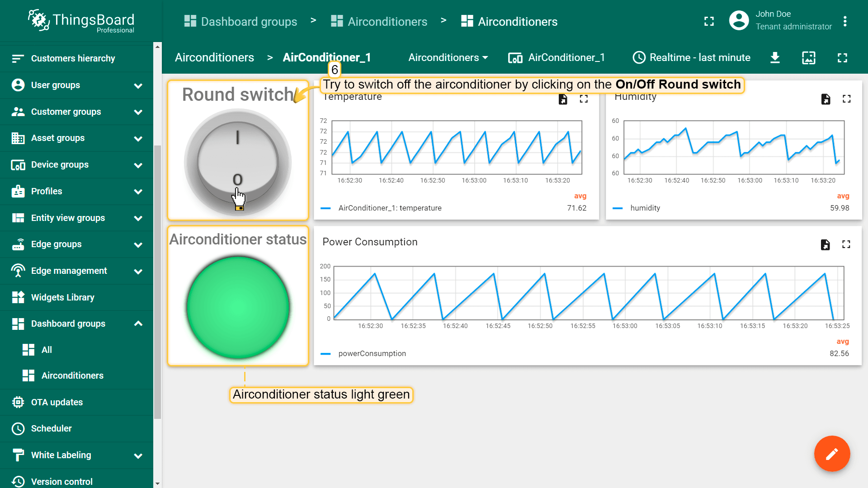Open Scheduler
This screenshot has width=868, height=488.
(x=77, y=428)
